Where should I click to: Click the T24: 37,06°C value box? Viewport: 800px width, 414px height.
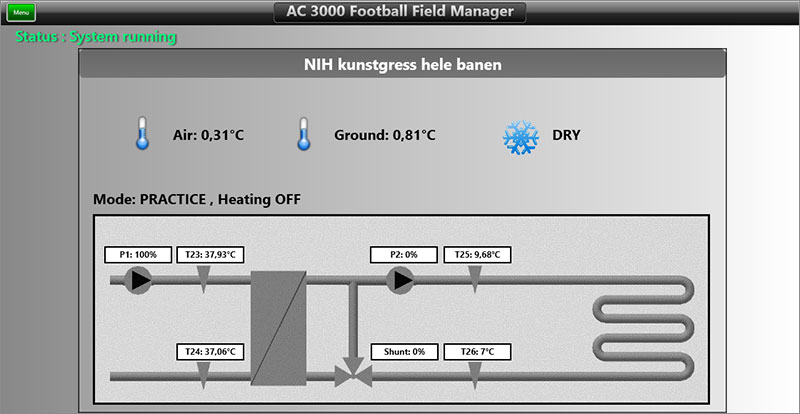coord(210,352)
